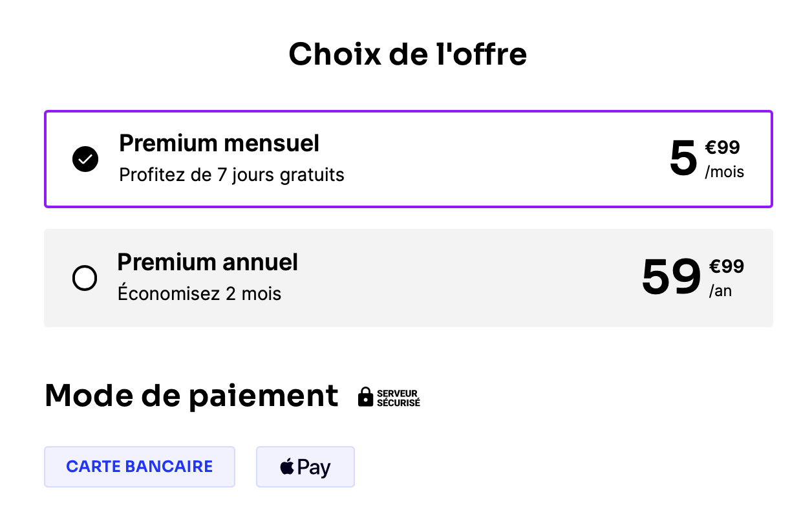This screenshot has height=525, width=812.
Task: Click the Premium annuel offer card
Action: (x=409, y=278)
